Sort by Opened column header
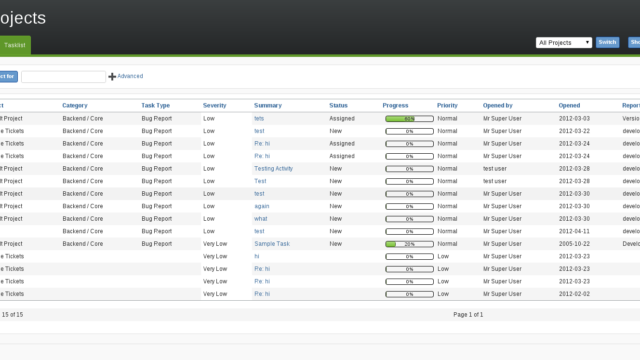This screenshot has height=360, width=640. pyautogui.click(x=569, y=105)
